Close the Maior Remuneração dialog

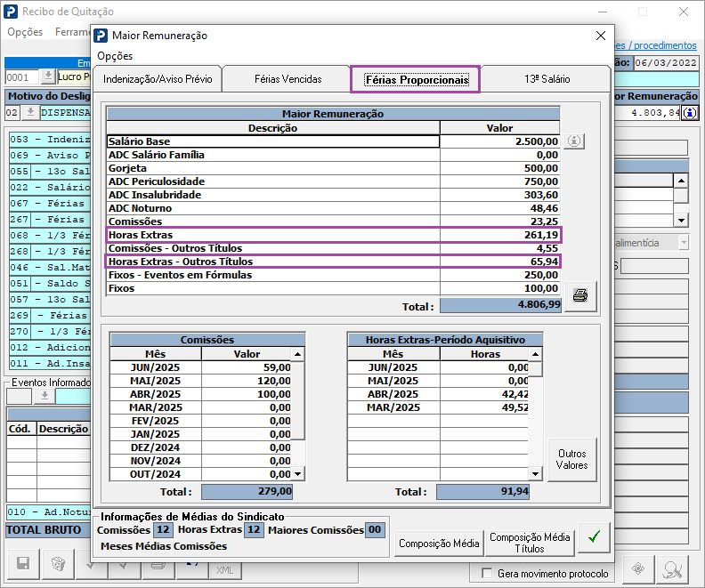(600, 36)
